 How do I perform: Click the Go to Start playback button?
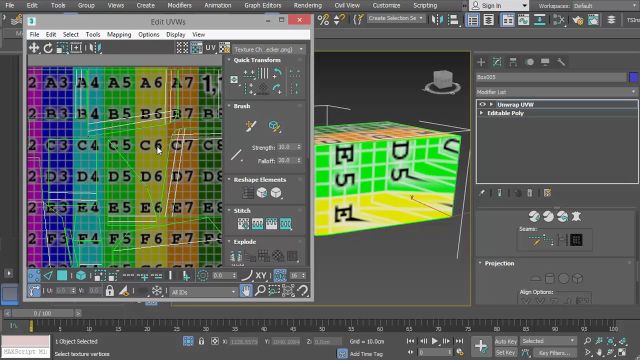411,341
